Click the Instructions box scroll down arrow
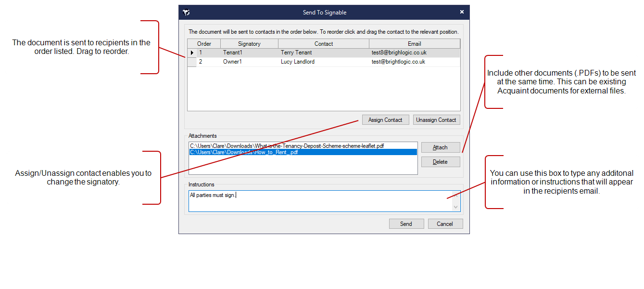This screenshot has height=289, width=644. (455, 207)
